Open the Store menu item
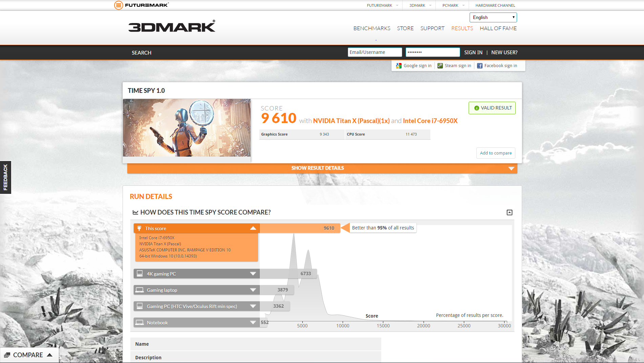 (x=405, y=28)
